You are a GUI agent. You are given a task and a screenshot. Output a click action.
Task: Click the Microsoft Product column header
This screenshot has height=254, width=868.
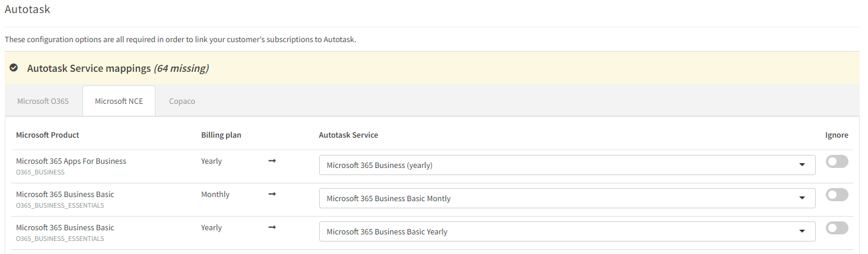(x=47, y=135)
